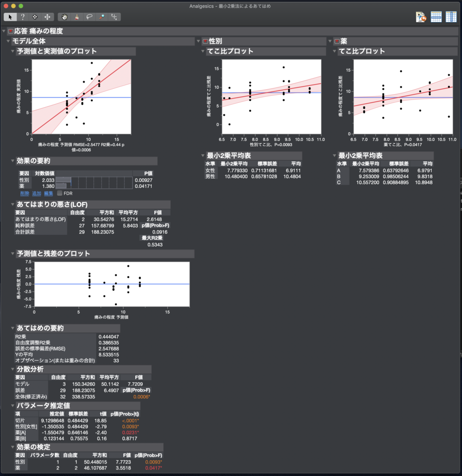The width and height of the screenshot is (462, 476).
Task: Activate the question mark help tool
Action: point(22,17)
